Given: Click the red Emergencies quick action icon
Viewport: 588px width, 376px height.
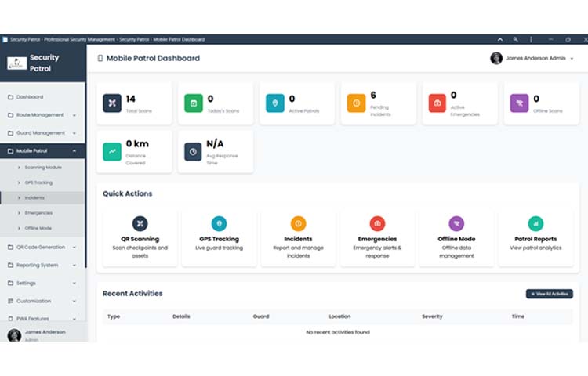Looking at the screenshot, I should click(x=377, y=224).
